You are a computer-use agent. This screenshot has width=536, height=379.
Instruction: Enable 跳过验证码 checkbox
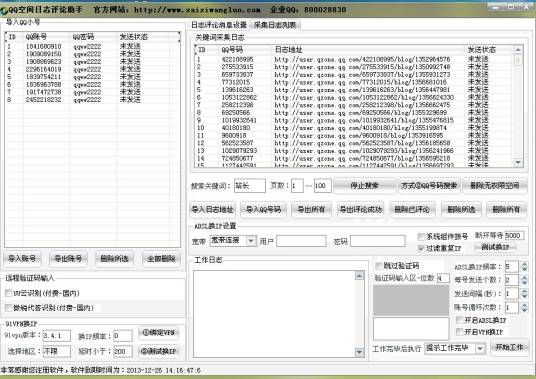pyautogui.click(x=379, y=266)
